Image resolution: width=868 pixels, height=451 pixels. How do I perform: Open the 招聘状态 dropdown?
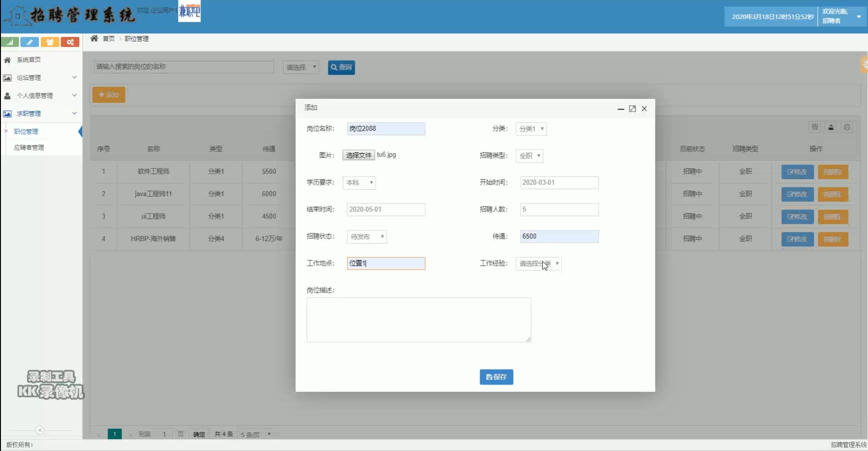coord(367,237)
